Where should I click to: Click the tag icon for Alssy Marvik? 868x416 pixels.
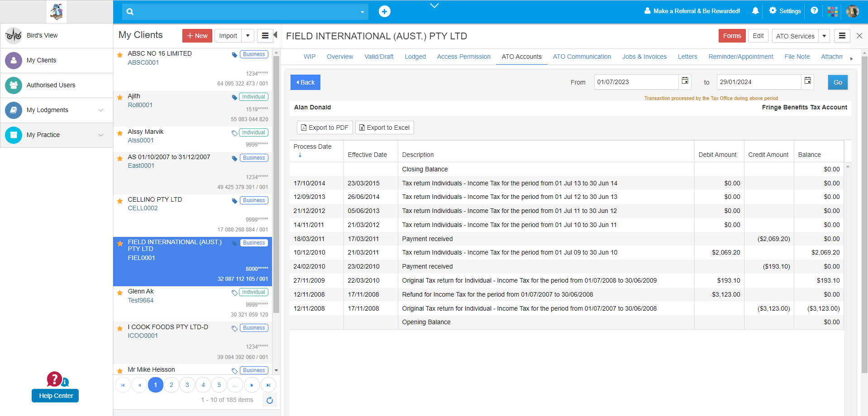click(x=234, y=133)
